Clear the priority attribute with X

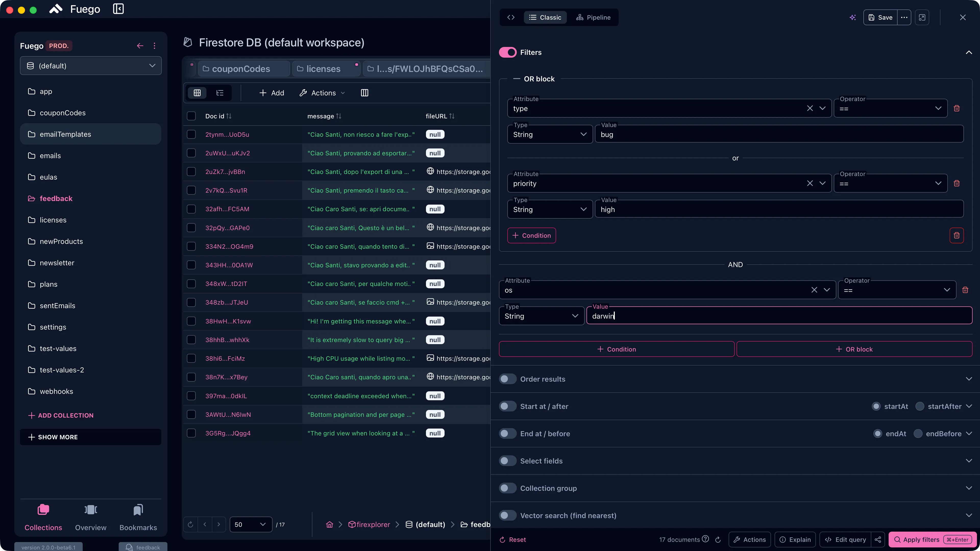pos(810,183)
